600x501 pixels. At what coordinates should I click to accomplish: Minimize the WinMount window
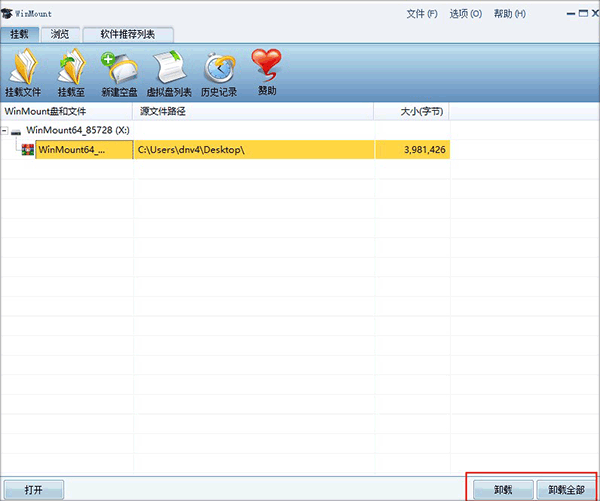[571, 14]
